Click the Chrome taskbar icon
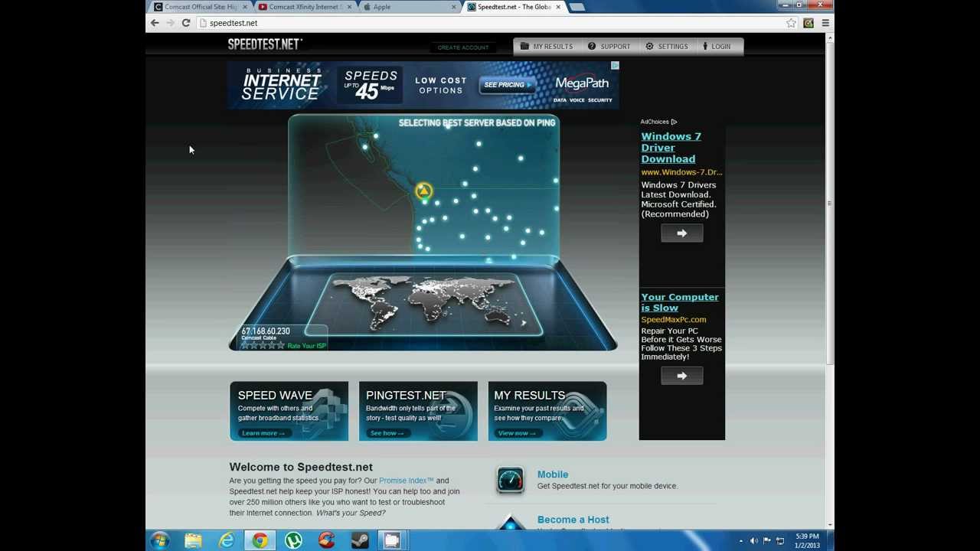Screen dimensions: 980x551 point(260,541)
